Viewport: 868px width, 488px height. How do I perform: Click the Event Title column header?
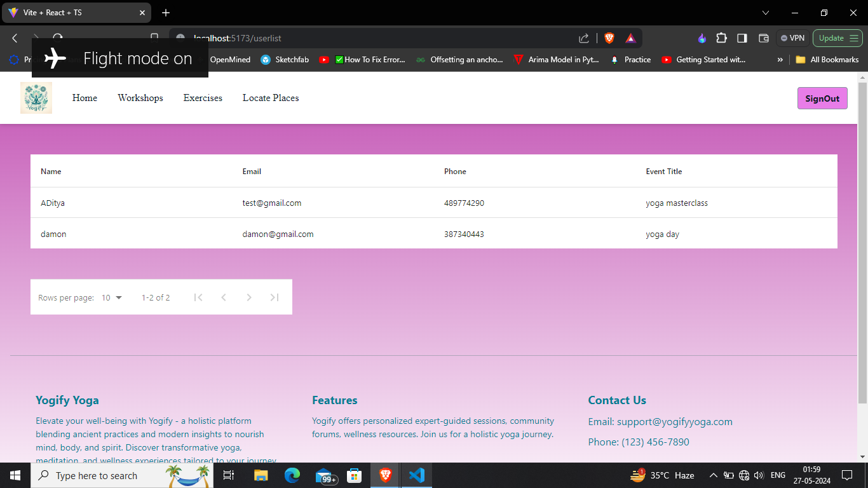[664, 172]
